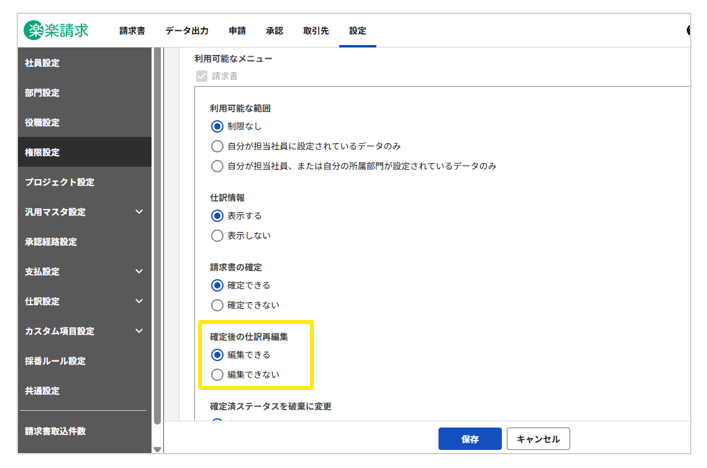Open the データ出力 top menu tab
This screenshot has width=707, height=468.
(x=186, y=31)
